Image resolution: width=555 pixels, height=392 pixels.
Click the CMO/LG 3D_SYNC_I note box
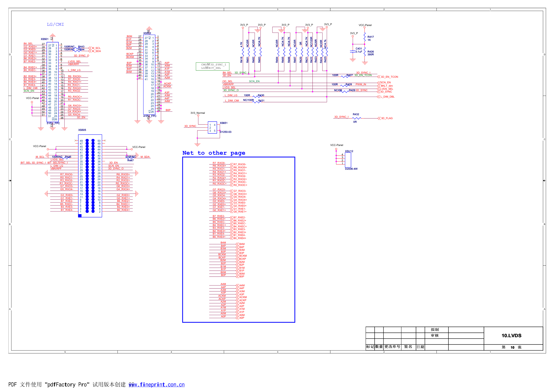[x=213, y=66]
